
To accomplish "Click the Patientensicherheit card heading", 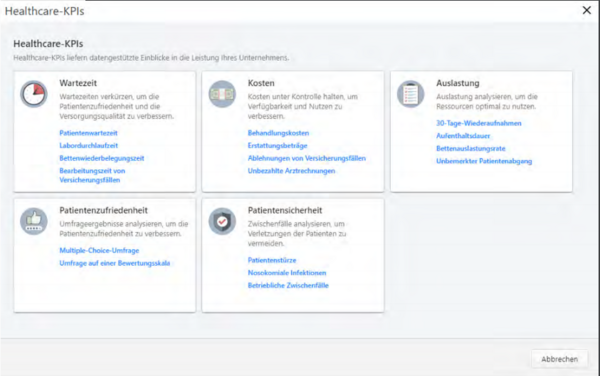I will click(x=285, y=210).
